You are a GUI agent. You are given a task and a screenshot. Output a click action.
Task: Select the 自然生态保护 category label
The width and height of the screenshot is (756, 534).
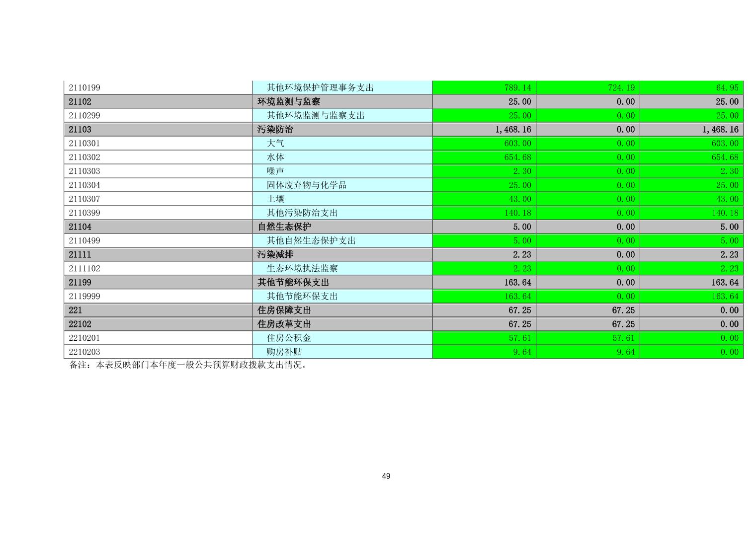284,227
